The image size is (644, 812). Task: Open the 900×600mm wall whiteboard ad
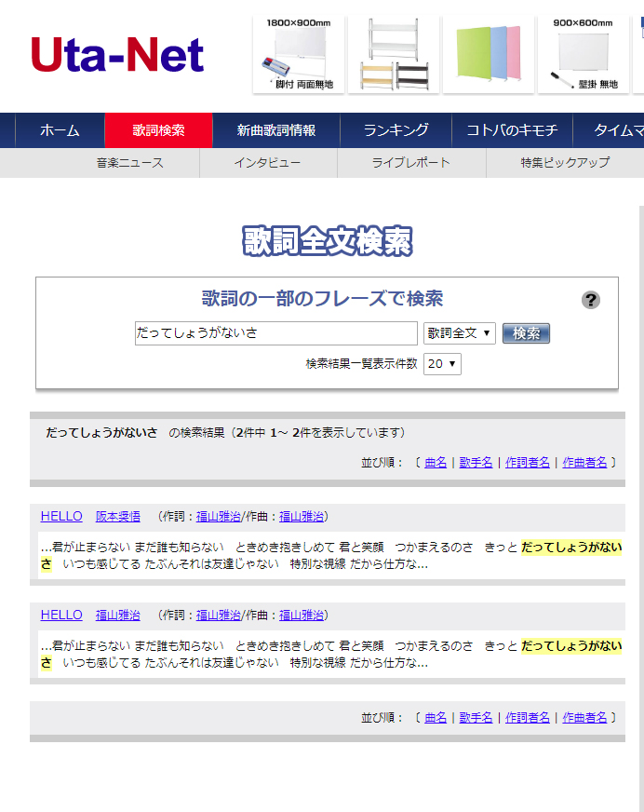coord(583,54)
